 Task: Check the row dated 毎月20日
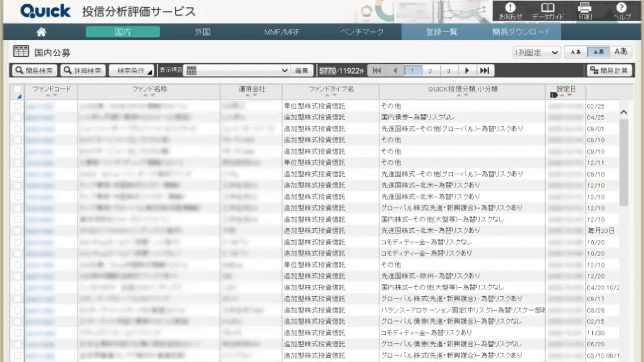[17, 231]
